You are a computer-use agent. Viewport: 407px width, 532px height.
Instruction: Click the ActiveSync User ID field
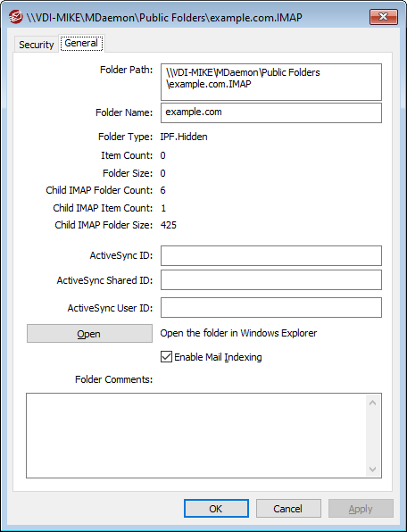(271, 308)
